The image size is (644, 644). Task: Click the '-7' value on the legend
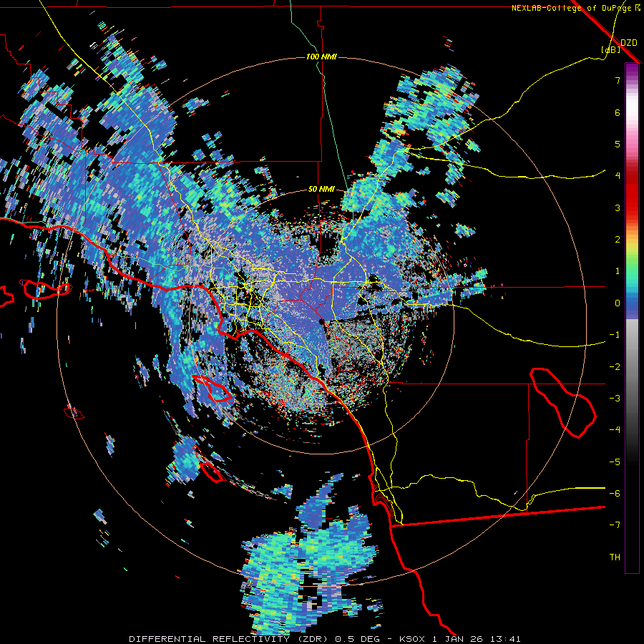click(615, 525)
